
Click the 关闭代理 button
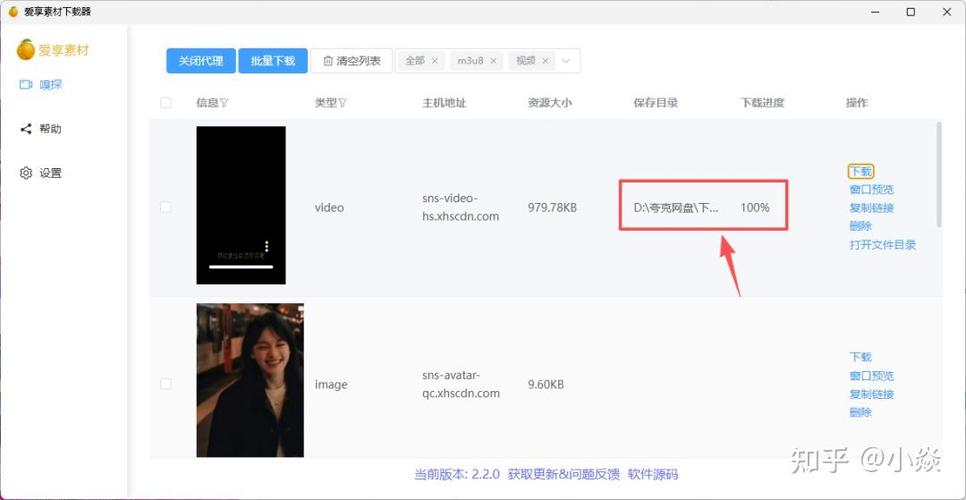click(x=201, y=61)
